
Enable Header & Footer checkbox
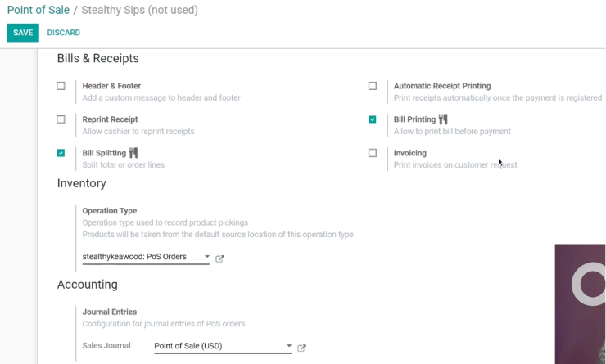click(x=61, y=86)
